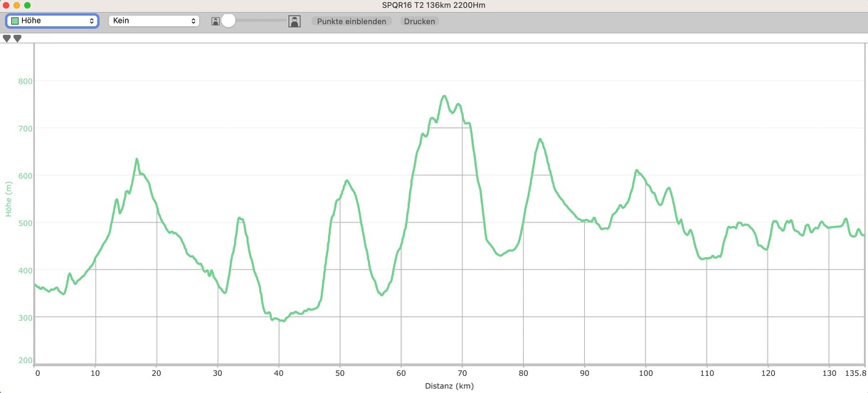Click the 40 km axis tick label
The height and width of the screenshot is (393, 868).
(x=279, y=373)
